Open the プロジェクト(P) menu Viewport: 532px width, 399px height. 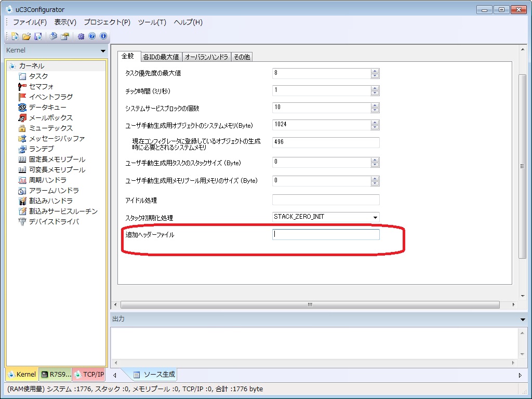(x=107, y=22)
